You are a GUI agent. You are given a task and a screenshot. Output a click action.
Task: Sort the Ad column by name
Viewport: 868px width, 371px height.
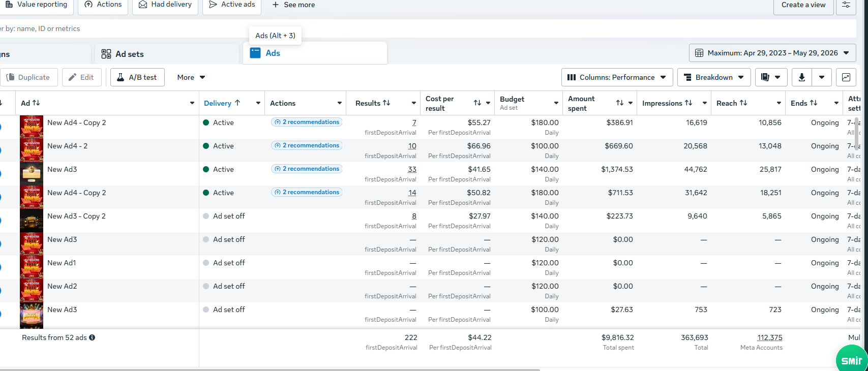tap(36, 103)
